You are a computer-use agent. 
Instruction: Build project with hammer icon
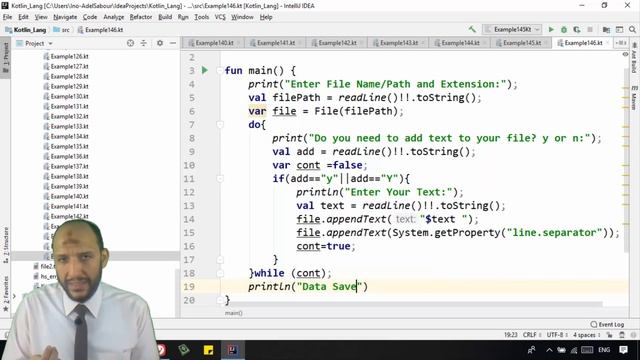point(472,29)
